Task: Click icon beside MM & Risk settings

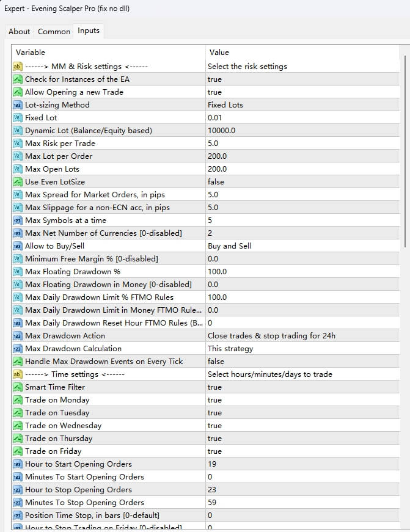Action: coord(17,67)
